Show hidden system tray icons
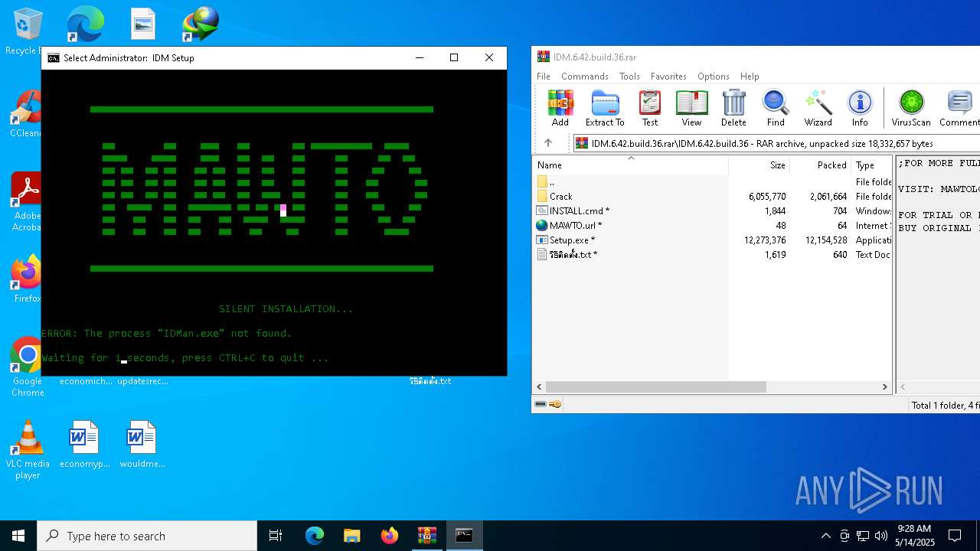The height and width of the screenshot is (551, 980). pyautogui.click(x=825, y=536)
